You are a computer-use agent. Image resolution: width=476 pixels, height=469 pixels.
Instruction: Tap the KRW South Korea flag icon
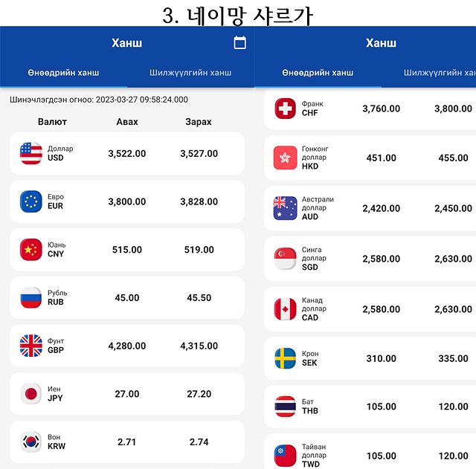31,441
